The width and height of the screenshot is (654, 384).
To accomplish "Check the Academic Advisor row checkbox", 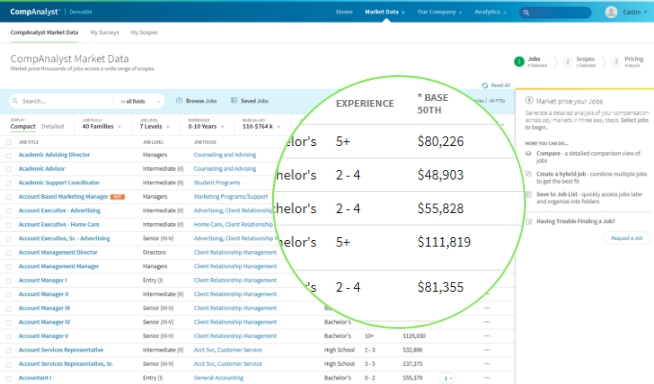I will [8, 169].
